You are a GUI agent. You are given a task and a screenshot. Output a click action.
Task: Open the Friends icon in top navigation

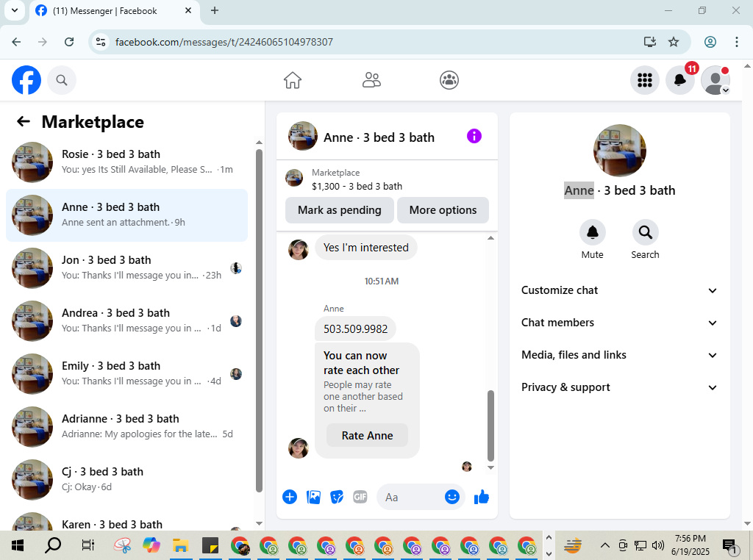(x=371, y=80)
